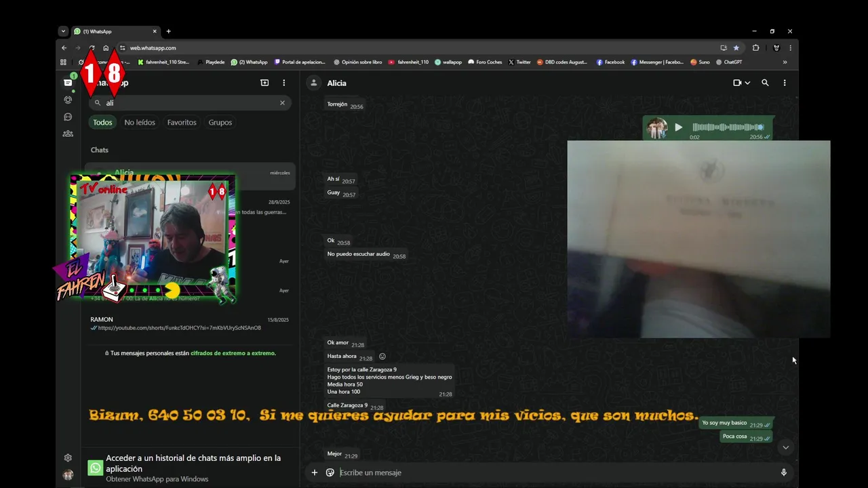Show hidden bookmarks overflow
Viewport: 868px width, 488px height.
[x=785, y=62]
